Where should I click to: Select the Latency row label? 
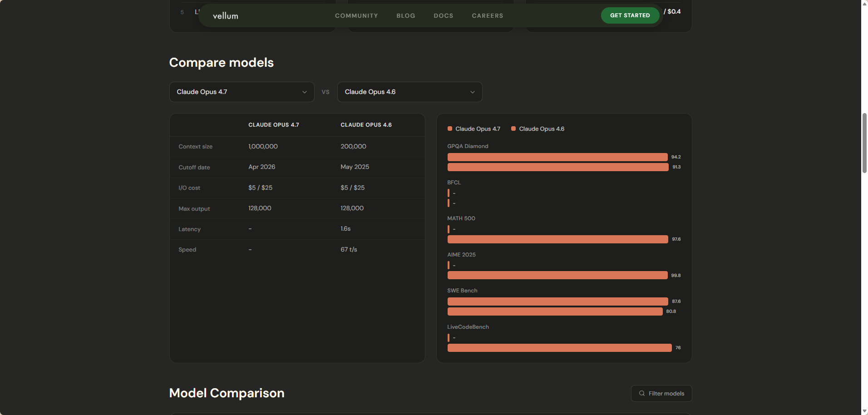(189, 229)
